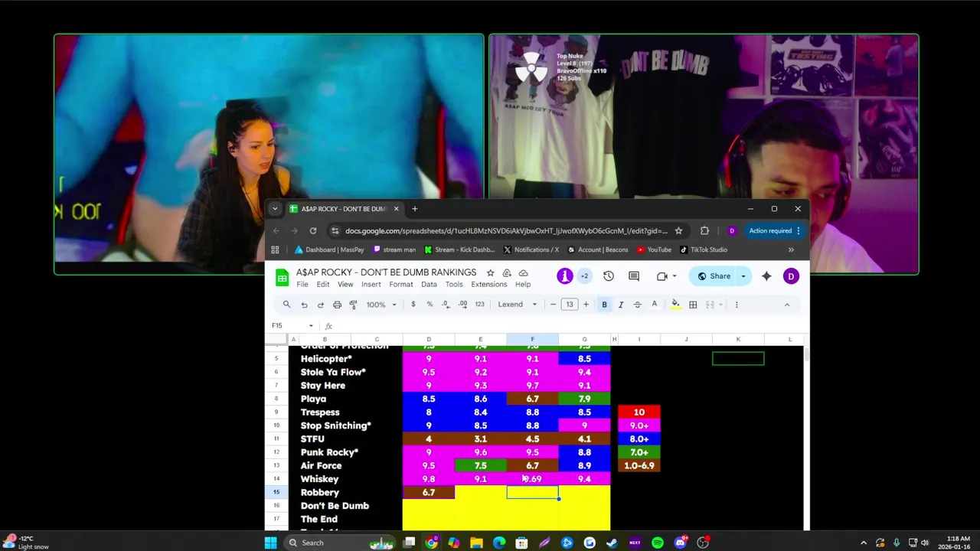Screen dimensions: 980x551
Task: Open the zoom level dropdown
Action: point(381,305)
